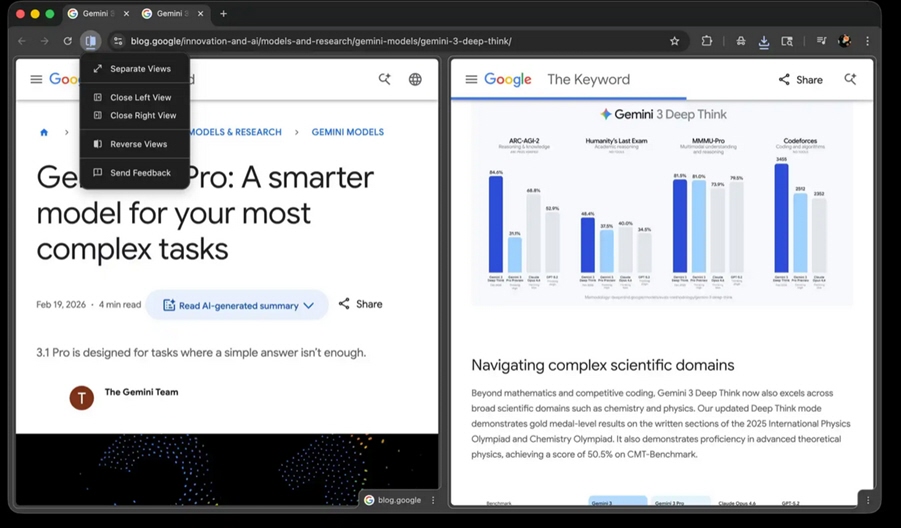Choose Reverse Views in the menu
Screen dimensions: 901x528
click(x=134, y=144)
